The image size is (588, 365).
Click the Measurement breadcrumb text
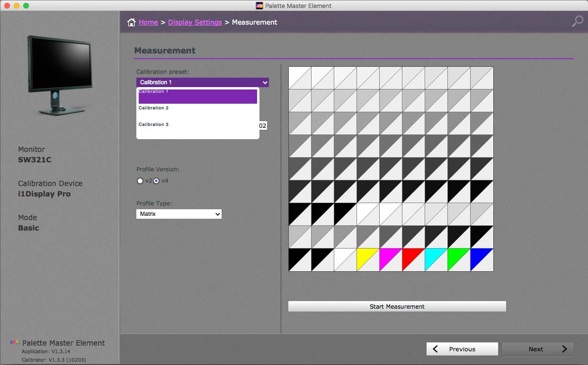click(255, 22)
